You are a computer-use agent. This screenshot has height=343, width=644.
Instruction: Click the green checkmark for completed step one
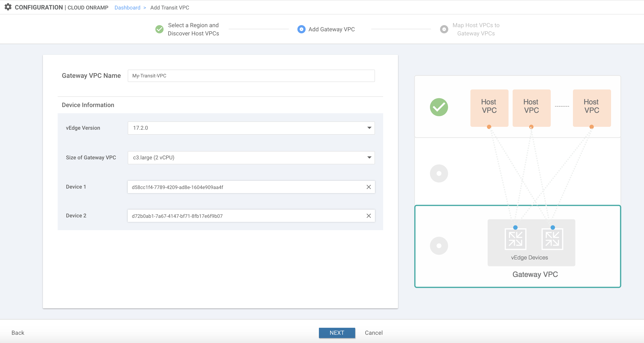(159, 29)
